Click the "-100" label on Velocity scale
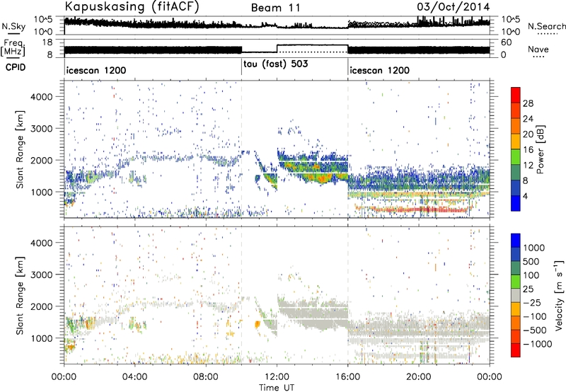Viewport: 566px width, 392px height. click(x=535, y=316)
